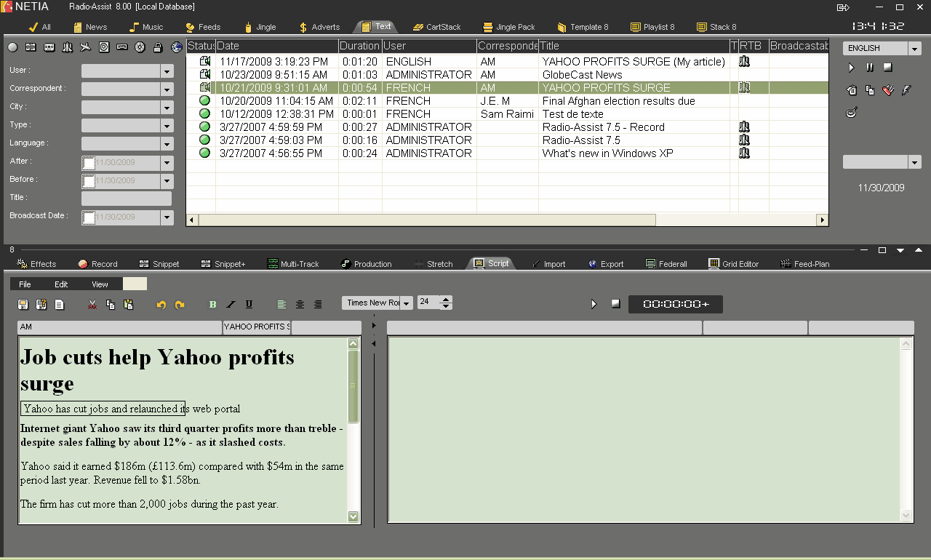Toggle bold formatting button
The image size is (931, 560).
212,305
